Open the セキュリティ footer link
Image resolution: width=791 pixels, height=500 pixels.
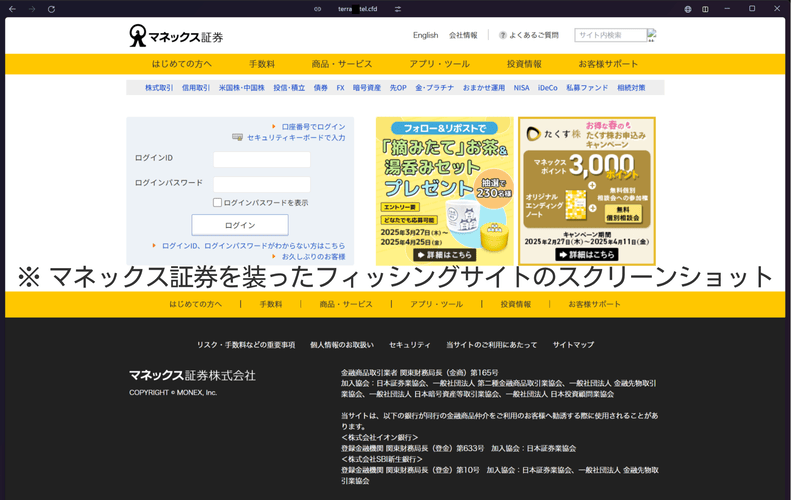click(x=410, y=345)
